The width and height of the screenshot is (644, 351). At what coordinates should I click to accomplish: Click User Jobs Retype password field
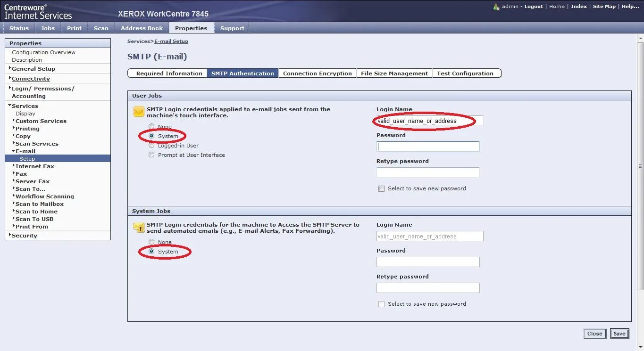428,172
